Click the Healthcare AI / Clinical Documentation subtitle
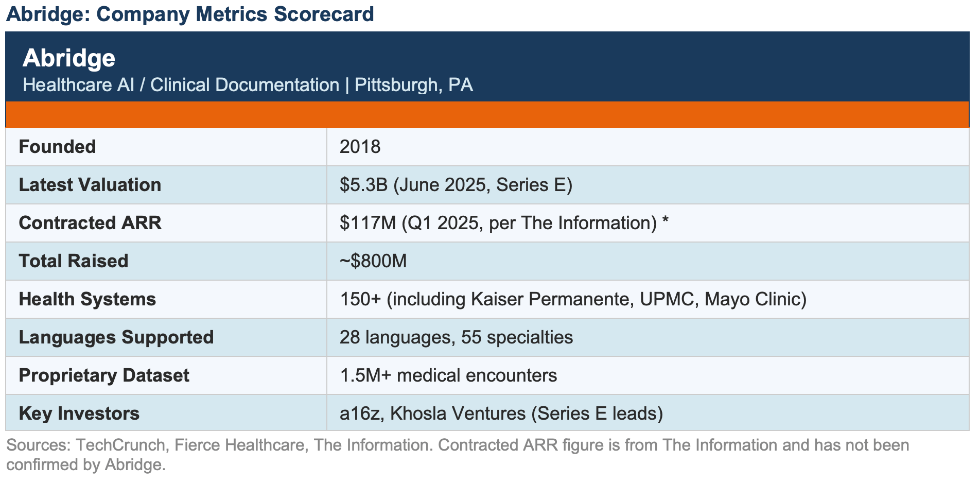Screen dimensions: 980x482 coord(248,85)
